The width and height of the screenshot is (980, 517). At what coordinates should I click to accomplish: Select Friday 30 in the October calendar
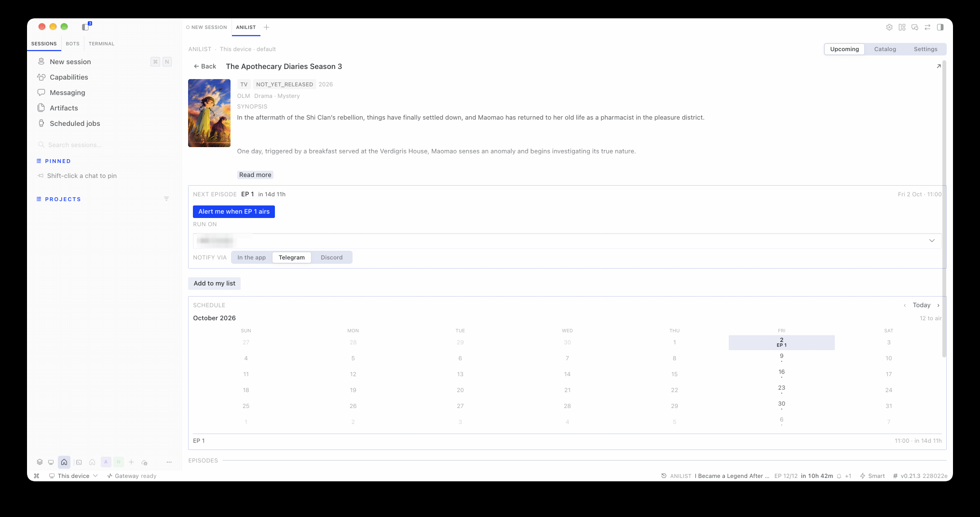781,406
